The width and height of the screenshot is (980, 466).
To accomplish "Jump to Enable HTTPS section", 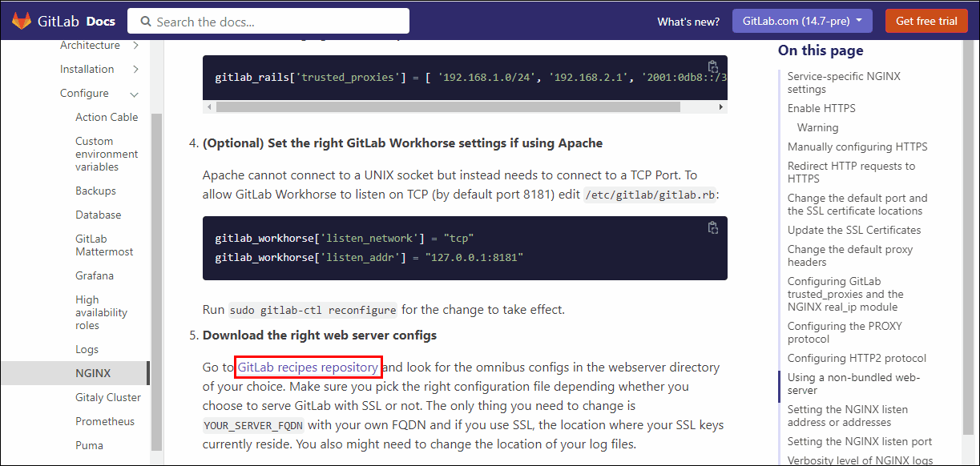I will tap(821, 108).
